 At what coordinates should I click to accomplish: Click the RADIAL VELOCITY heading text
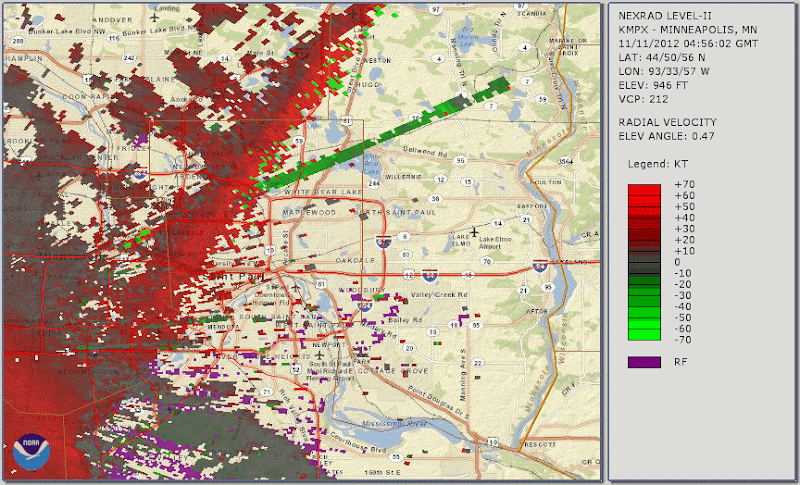pos(665,120)
